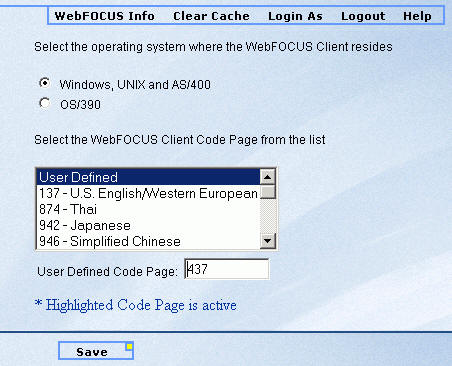
Task: Click Clear Cache in top bar
Action: point(211,16)
